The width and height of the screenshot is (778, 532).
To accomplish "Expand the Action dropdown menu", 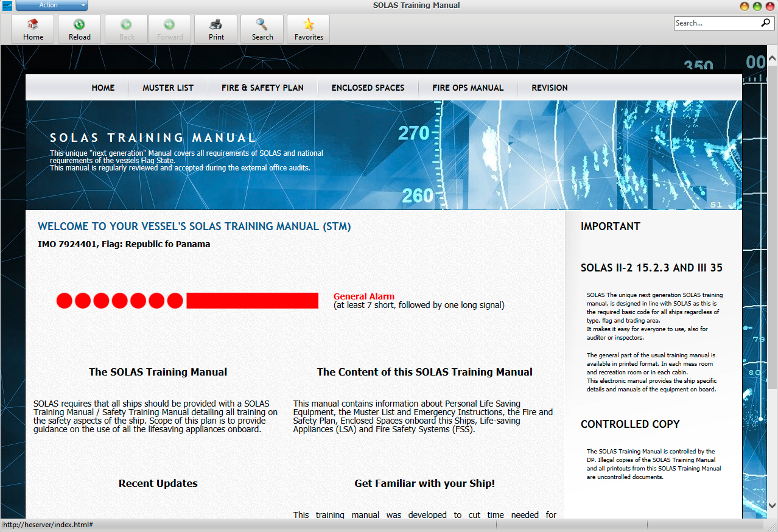I will click(52, 5).
